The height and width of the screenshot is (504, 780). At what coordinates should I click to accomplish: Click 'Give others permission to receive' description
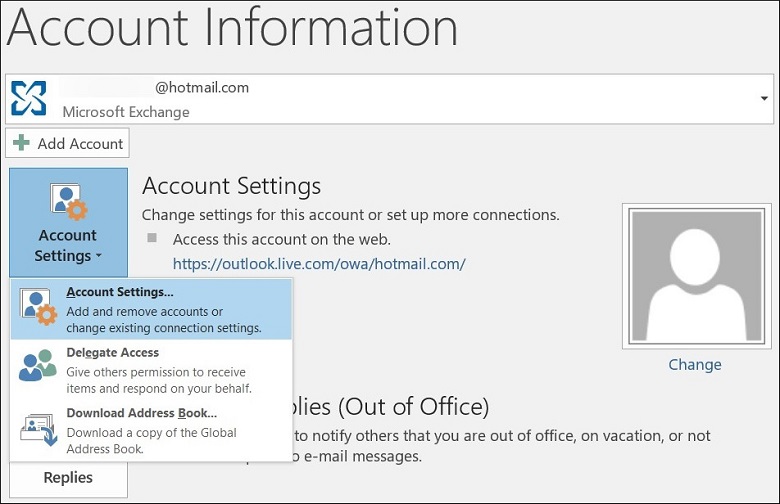pyautogui.click(x=156, y=372)
